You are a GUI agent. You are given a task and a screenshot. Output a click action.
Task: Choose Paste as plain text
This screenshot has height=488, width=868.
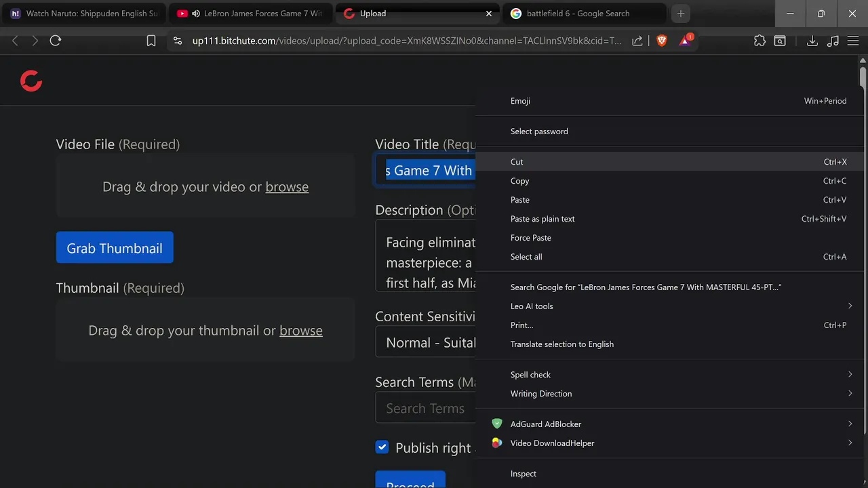[x=542, y=219]
